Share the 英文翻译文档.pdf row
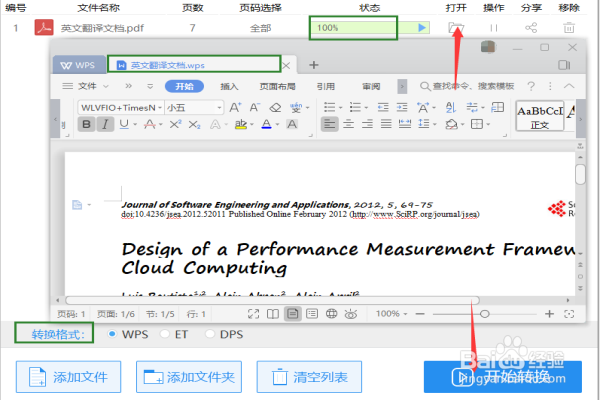Viewport: 600px width, 400px height. pos(531,28)
